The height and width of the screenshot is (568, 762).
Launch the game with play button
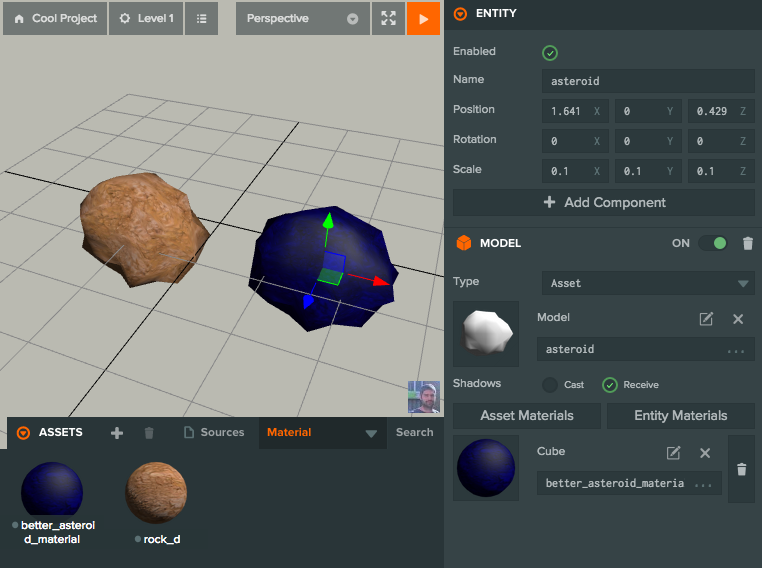423,18
